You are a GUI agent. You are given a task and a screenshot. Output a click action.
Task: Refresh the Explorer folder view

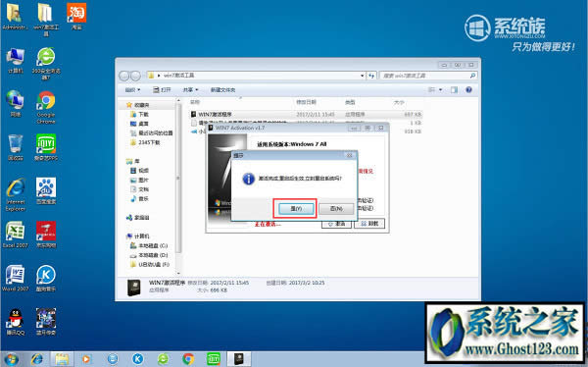371,76
